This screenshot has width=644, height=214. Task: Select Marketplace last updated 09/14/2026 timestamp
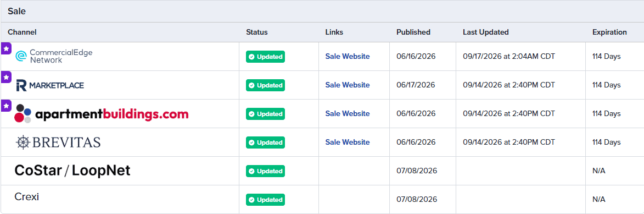509,85
